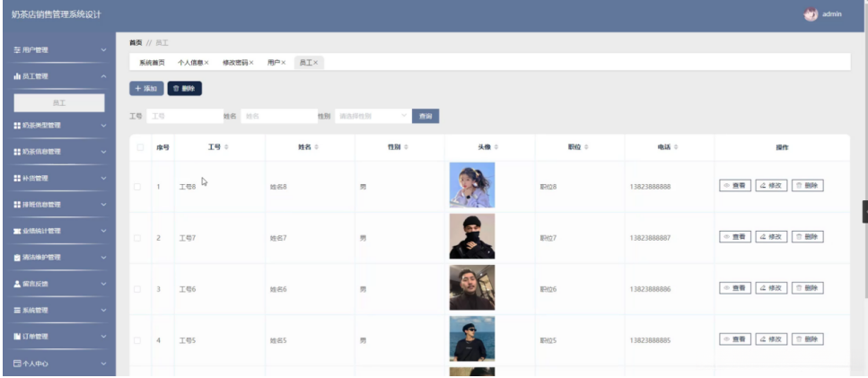Sort by 性别 column arrows
868x378 pixels.
pyautogui.click(x=406, y=147)
